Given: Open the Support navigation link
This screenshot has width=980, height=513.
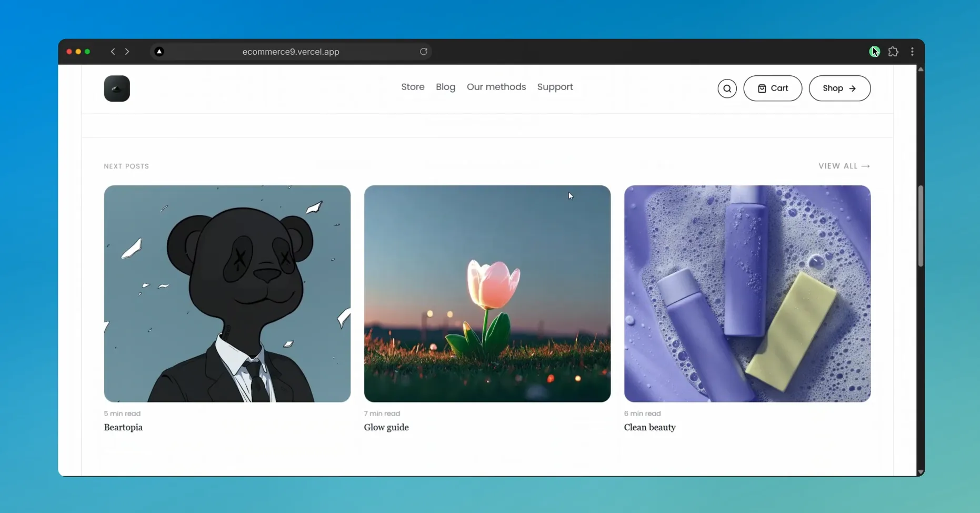Looking at the screenshot, I should point(555,87).
